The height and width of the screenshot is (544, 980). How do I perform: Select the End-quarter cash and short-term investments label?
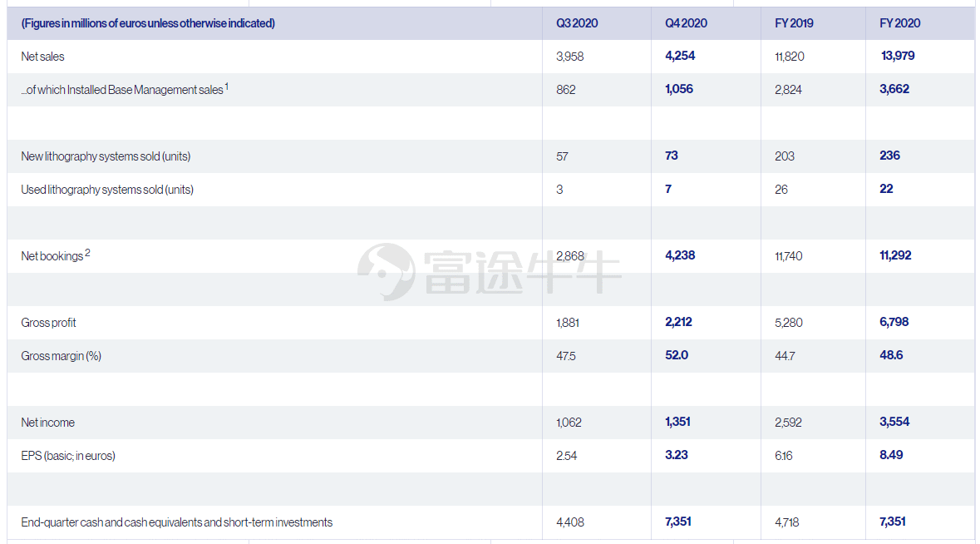176,522
